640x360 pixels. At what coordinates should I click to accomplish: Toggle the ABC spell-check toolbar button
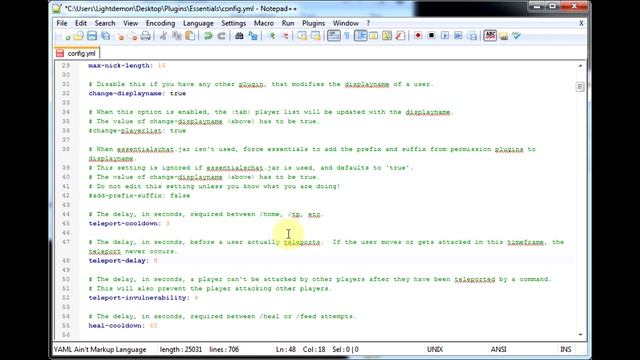(490, 36)
